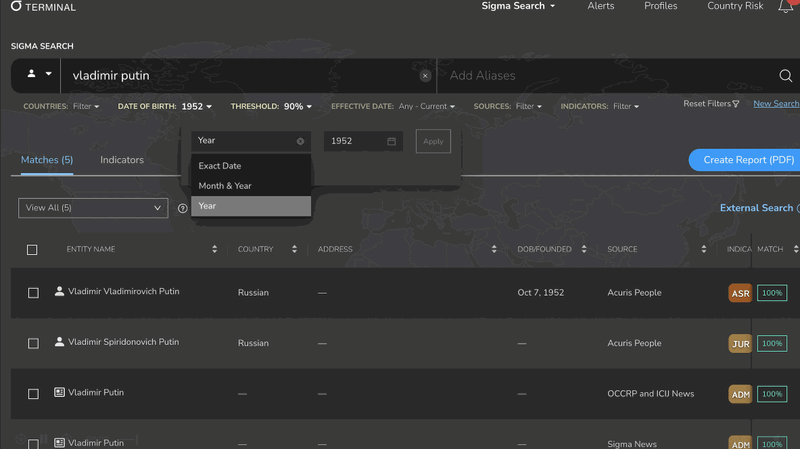Switch to the Indicators tab
The image size is (800, 449).
point(122,160)
